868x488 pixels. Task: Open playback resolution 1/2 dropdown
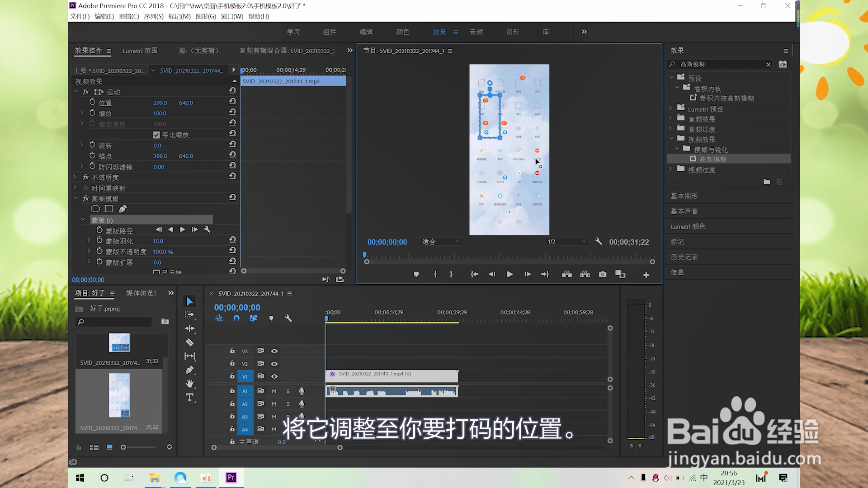pyautogui.click(x=566, y=242)
